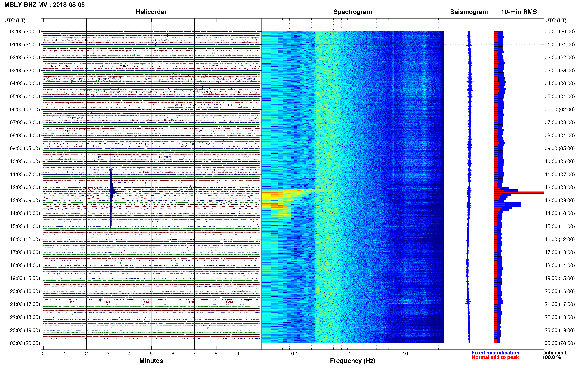This screenshot has width=588, height=368.
Task: Click left time label '01:00 (21:00)'
Action: click(25, 45)
